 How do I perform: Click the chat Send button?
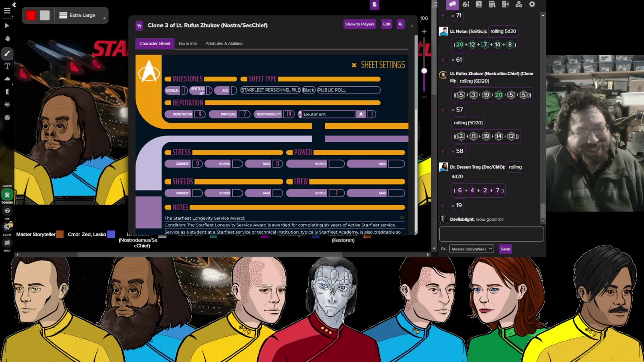(505, 249)
